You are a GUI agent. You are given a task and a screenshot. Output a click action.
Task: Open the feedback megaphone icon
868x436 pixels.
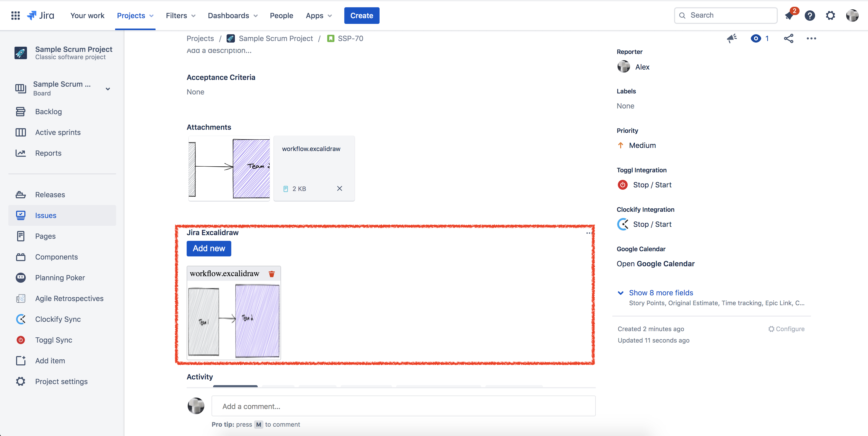tap(732, 38)
